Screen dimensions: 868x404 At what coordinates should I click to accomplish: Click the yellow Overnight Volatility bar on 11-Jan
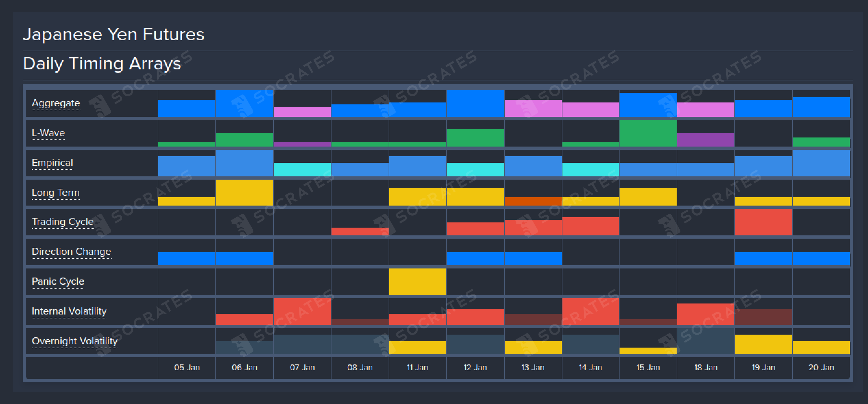[x=417, y=348]
